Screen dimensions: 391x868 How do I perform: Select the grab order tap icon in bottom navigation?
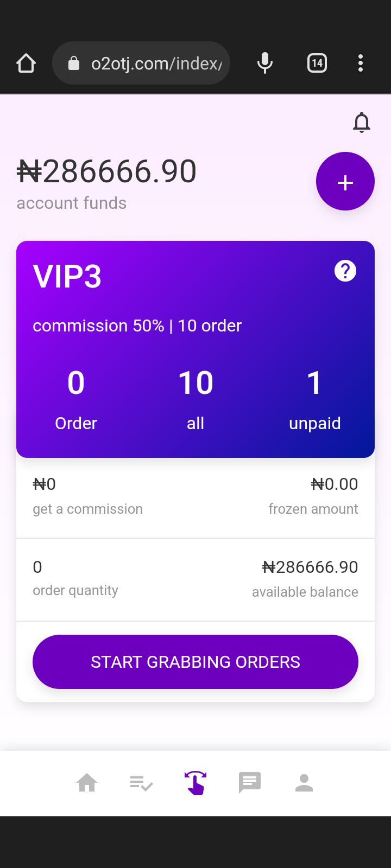point(195,783)
